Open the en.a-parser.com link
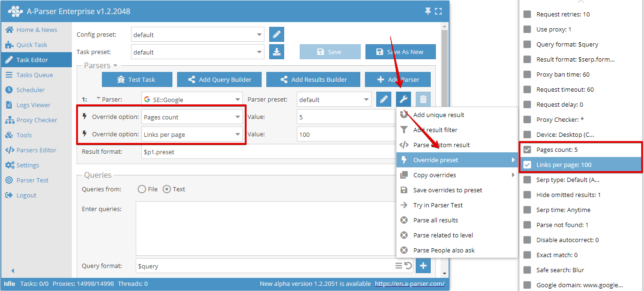Image resolution: width=644 pixels, height=291 pixels. point(409,283)
